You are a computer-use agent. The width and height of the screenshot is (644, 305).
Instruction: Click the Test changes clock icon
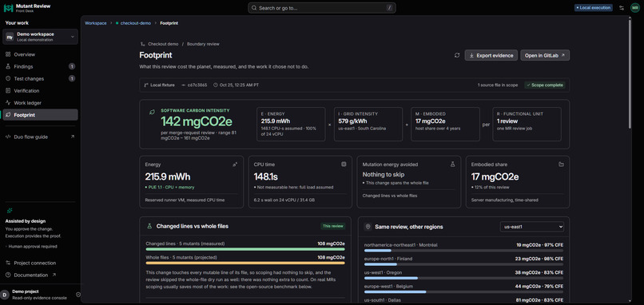(x=8, y=79)
